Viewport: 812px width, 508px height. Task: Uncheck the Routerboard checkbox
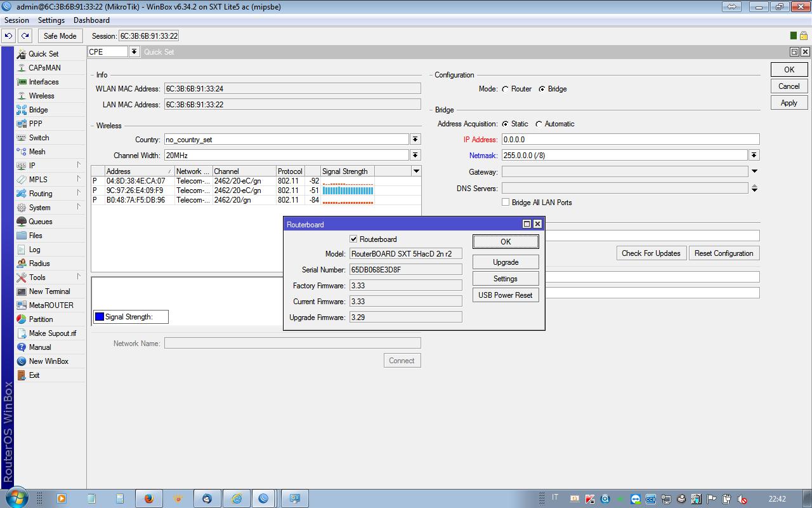(353, 239)
